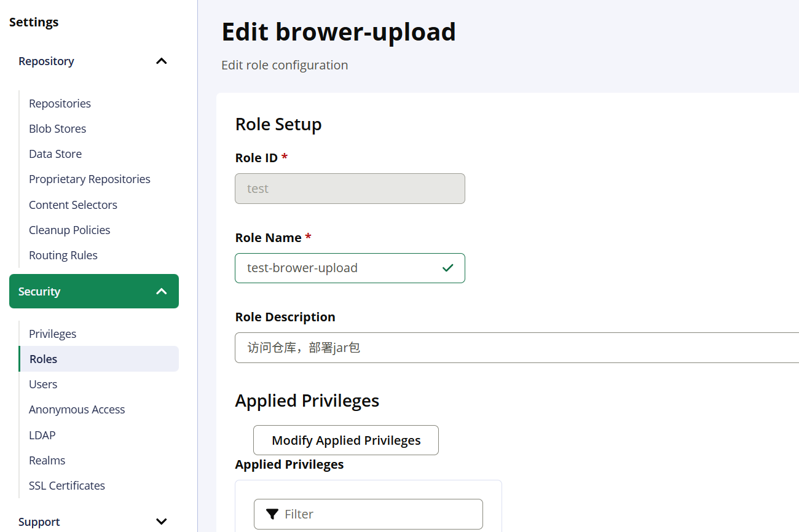Screen dimensions: 799x532
Task: Open Blob Stores settings
Action: point(57,128)
